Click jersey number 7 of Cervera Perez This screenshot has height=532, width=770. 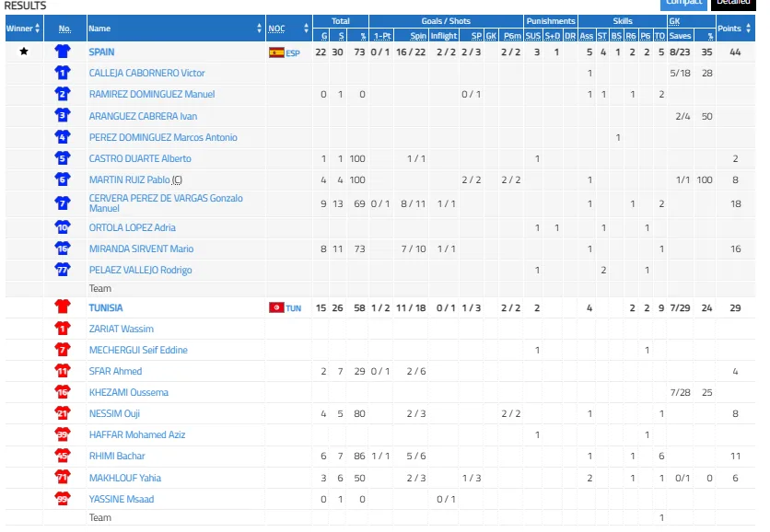click(x=63, y=202)
